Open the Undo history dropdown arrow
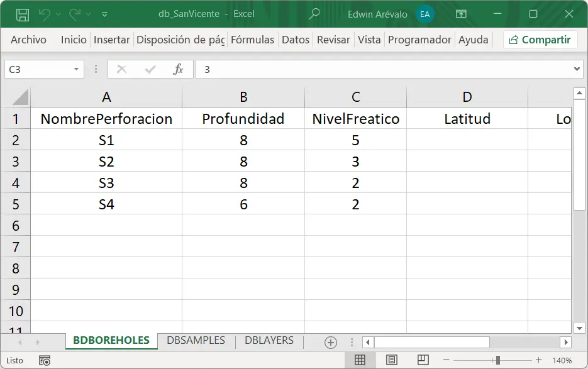The width and height of the screenshot is (588, 369). pyautogui.click(x=58, y=14)
